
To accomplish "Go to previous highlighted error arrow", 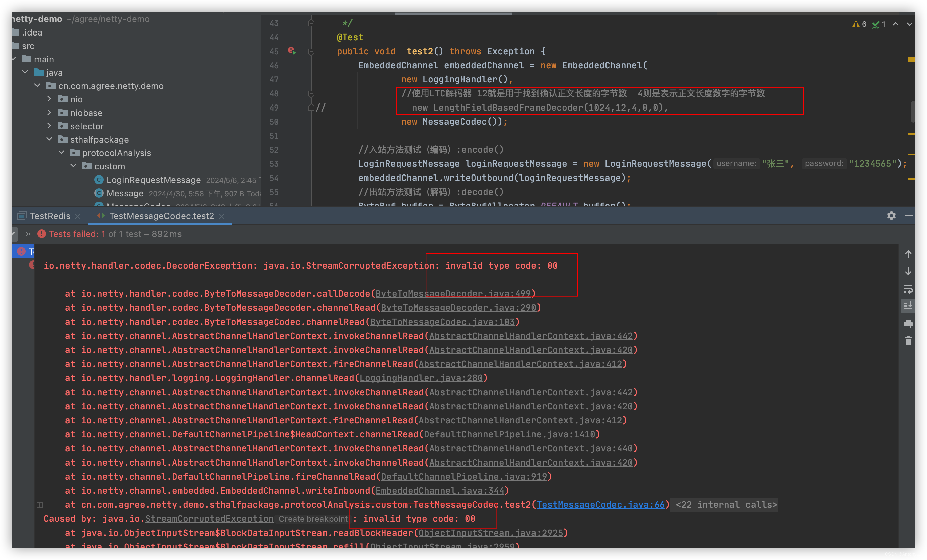I will click(896, 24).
